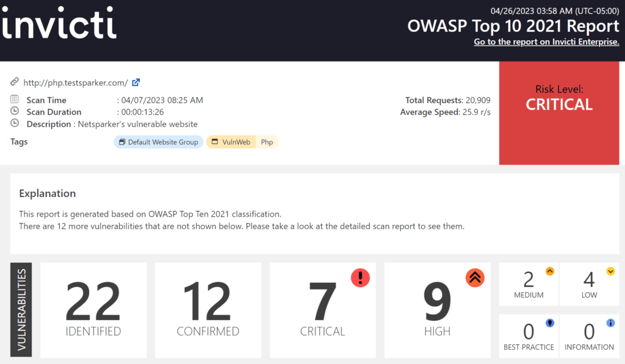This screenshot has width=625, height=364.
Task: Click the 12 Confirmed vulnerabilities tile
Action: (x=208, y=310)
